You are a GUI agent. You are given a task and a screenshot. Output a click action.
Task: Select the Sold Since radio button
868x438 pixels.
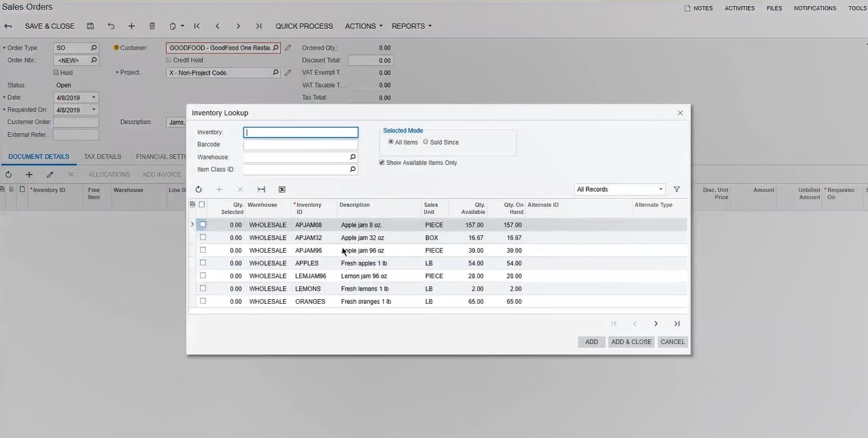pyautogui.click(x=425, y=141)
